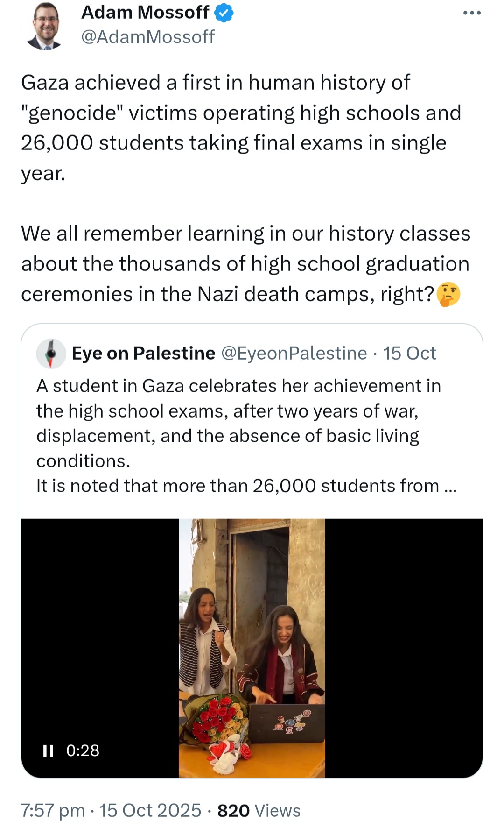Screen dimensions: 504x828
Task: Open the quoted tweet's 15 Oct date
Action: coord(410,354)
